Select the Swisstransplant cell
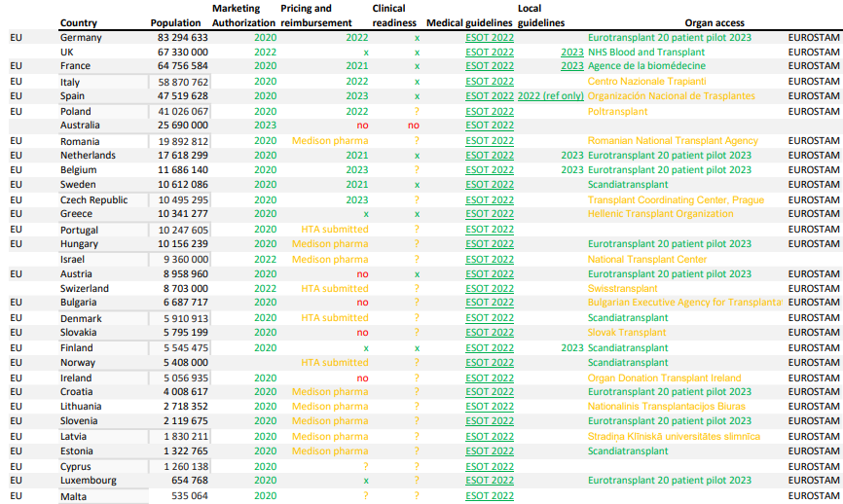Image resolution: width=843 pixels, height=504 pixels. click(x=622, y=289)
